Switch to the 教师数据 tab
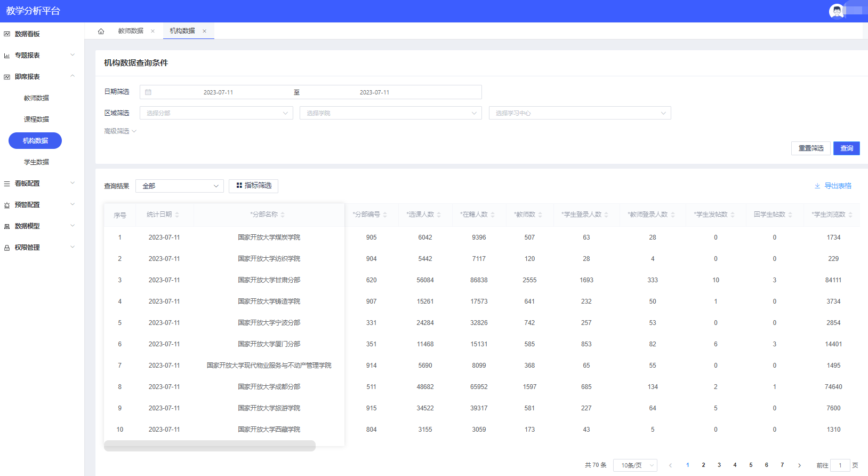 tap(131, 31)
